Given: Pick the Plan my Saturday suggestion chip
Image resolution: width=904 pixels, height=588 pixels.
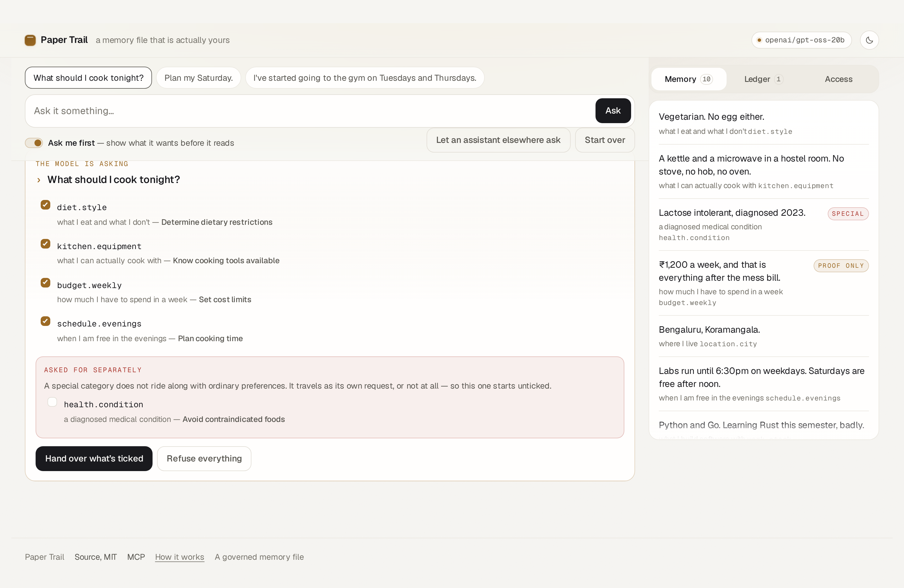Looking at the screenshot, I should click(x=199, y=78).
